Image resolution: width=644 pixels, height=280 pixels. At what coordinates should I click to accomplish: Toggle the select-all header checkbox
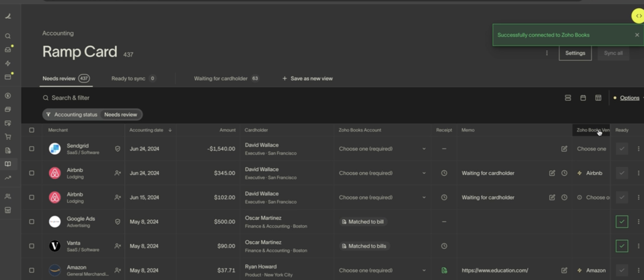tap(32, 130)
